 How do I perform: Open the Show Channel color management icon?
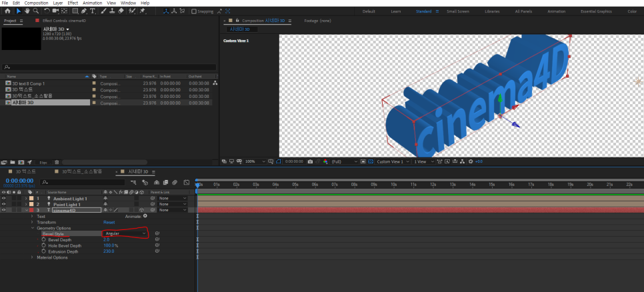coord(325,161)
